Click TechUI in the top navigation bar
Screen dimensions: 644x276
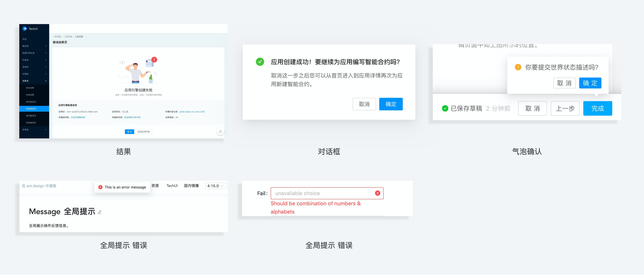[x=172, y=186]
